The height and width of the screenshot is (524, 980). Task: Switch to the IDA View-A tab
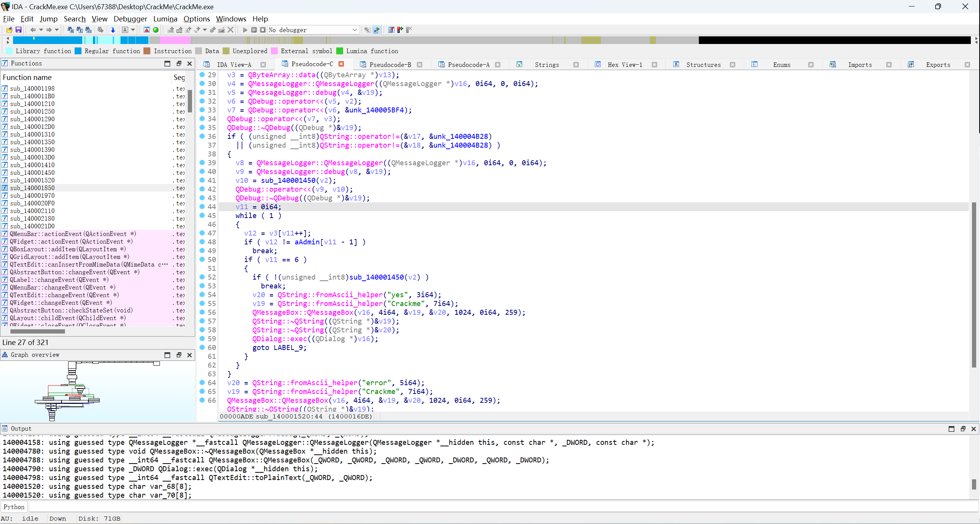coord(234,65)
